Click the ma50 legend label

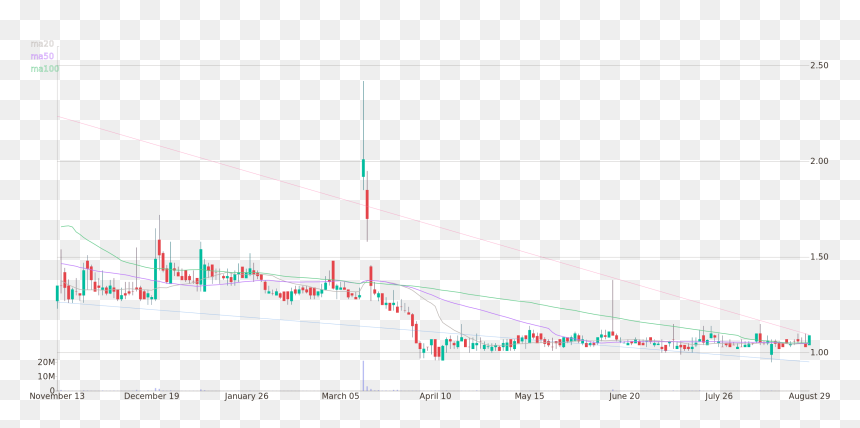pyautogui.click(x=42, y=56)
